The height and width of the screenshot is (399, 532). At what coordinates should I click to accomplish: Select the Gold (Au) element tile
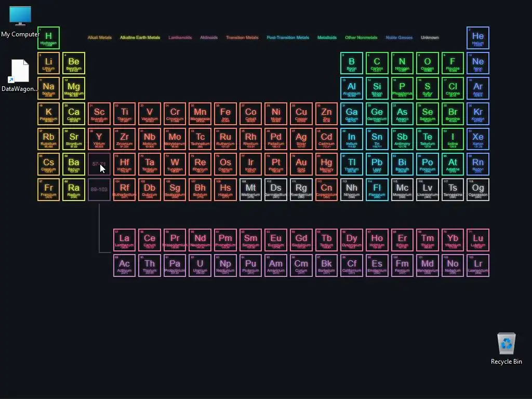pos(301,164)
